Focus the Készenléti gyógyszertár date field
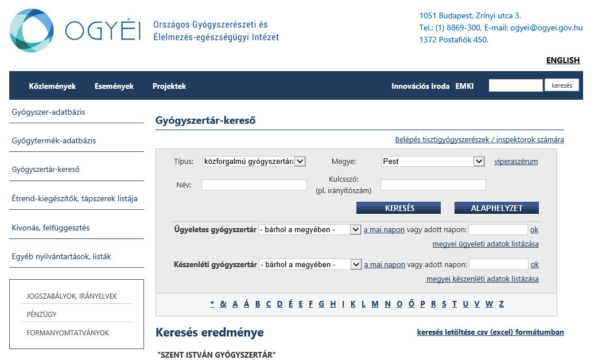The height and width of the screenshot is (364, 598). tap(499, 264)
